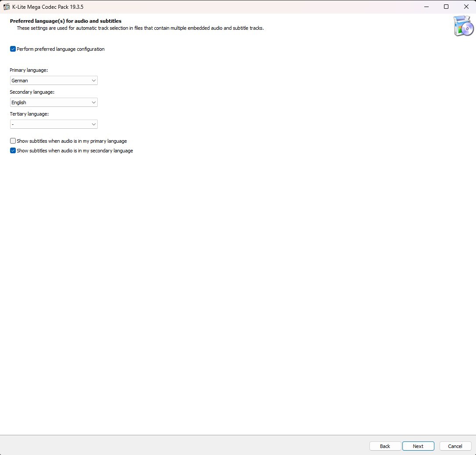Image resolution: width=476 pixels, height=455 pixels.
Task: Click the "Secondary language:" label
Action: coord(32,92)
